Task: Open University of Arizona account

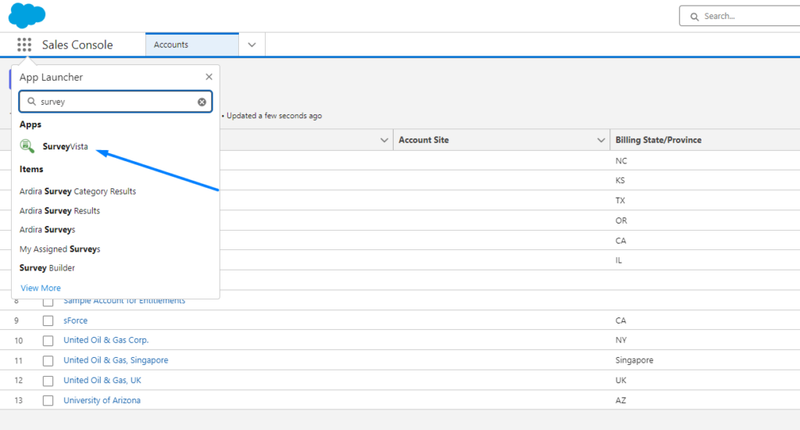Action: point(102,400)
